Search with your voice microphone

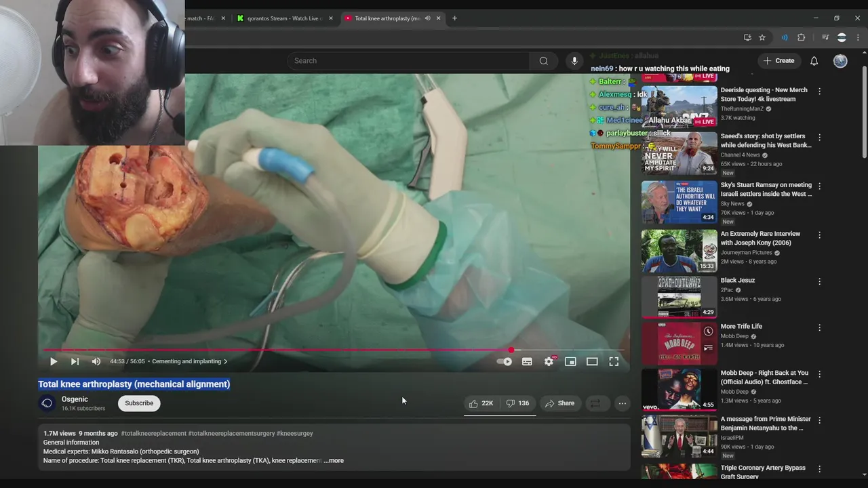point(574,61)
